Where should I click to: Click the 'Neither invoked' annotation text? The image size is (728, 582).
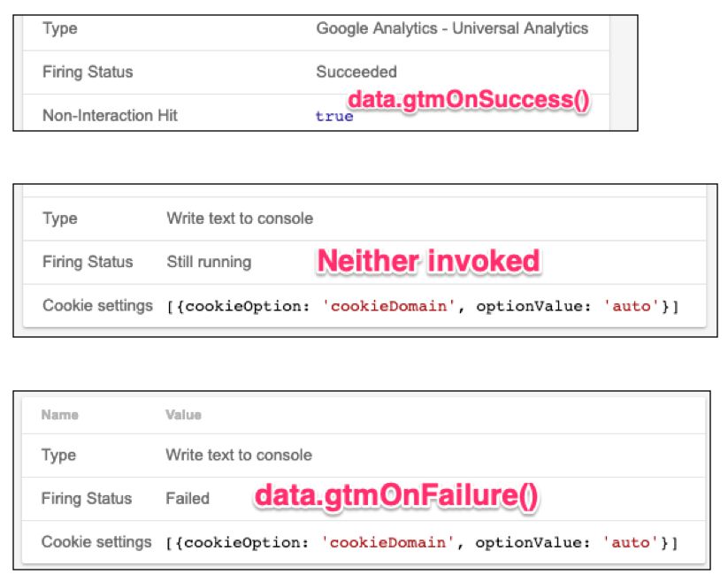tap(428, 260)
